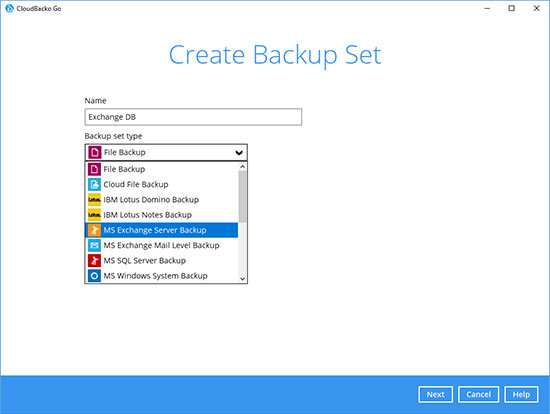Click the MS Exchange Server Backup icon
Viewport: 550px width, 414px height.
pyautogui.click(x=94, y=230)
